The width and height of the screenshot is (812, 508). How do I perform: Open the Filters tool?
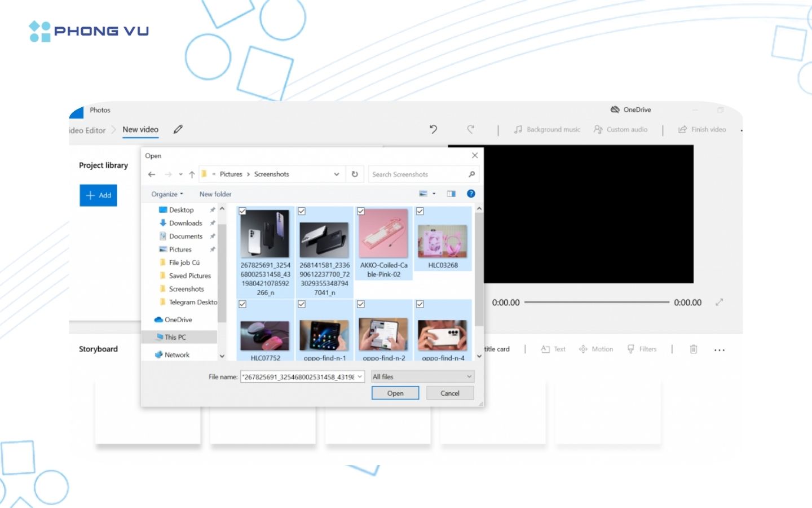(642, 349)
